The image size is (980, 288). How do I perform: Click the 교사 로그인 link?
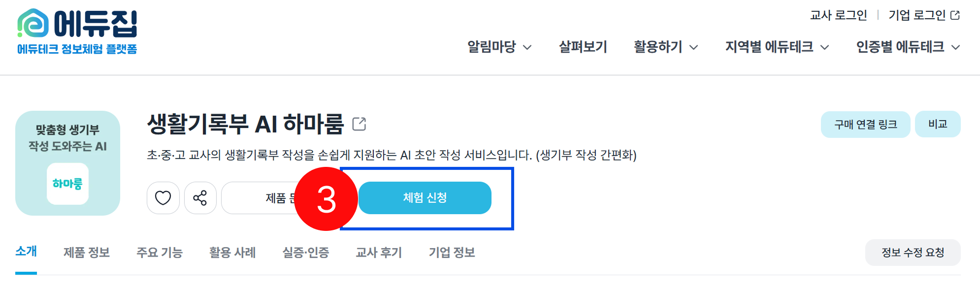coord(838,15)
